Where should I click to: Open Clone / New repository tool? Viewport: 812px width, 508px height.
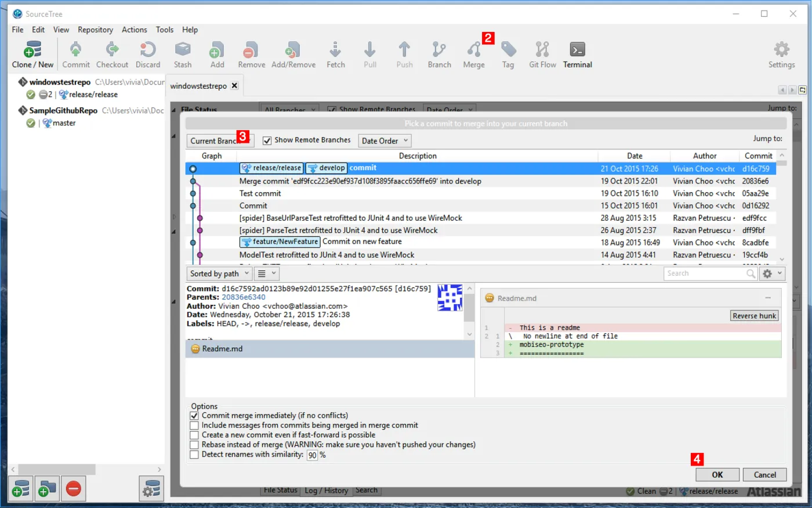(x=32, y=55)
